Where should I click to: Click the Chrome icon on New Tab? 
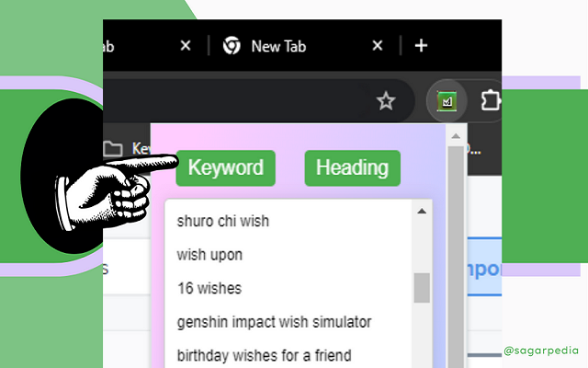click(x=232, y=46)
